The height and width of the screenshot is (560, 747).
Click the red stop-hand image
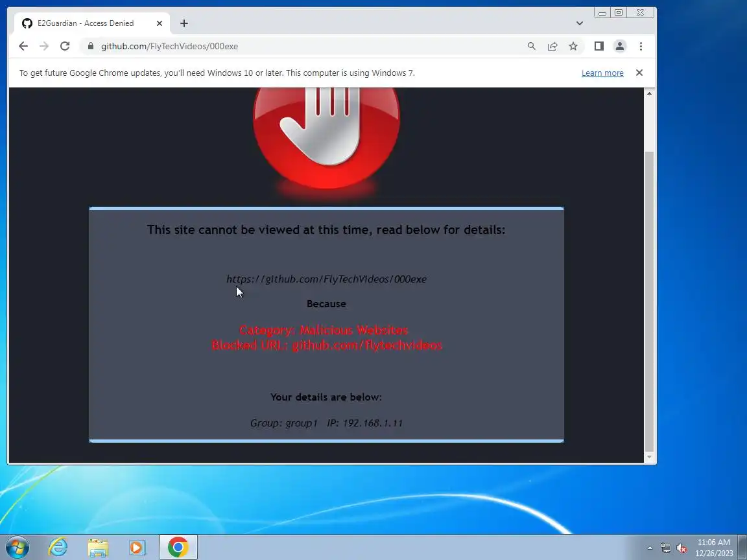point(326,138)
